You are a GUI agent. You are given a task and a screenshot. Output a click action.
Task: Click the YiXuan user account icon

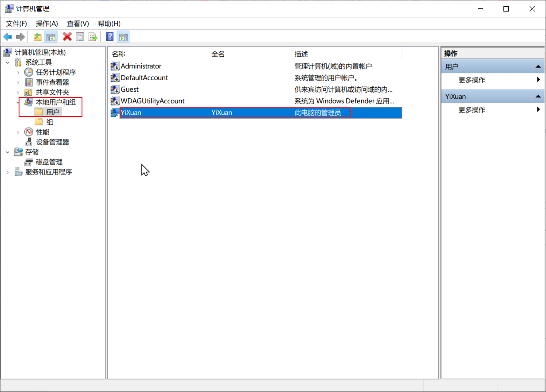115,113
